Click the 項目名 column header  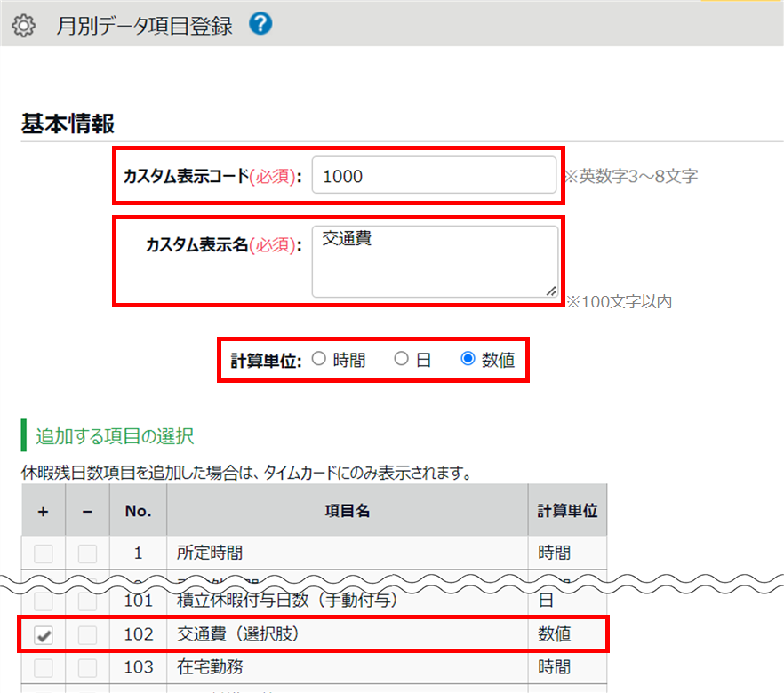pyautogui.click(x=347, y=511)
